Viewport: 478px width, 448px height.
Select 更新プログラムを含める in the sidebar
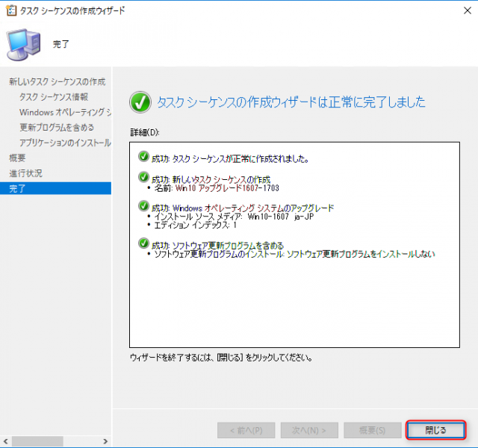point(58,127)
